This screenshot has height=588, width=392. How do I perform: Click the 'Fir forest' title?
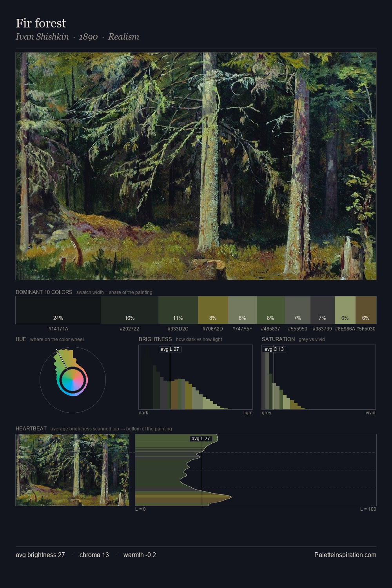pos(41,23)
